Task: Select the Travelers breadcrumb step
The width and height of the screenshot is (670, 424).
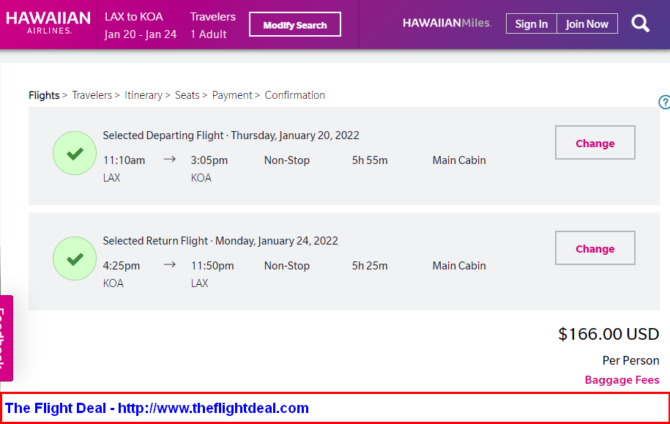Action: (92, 95)
